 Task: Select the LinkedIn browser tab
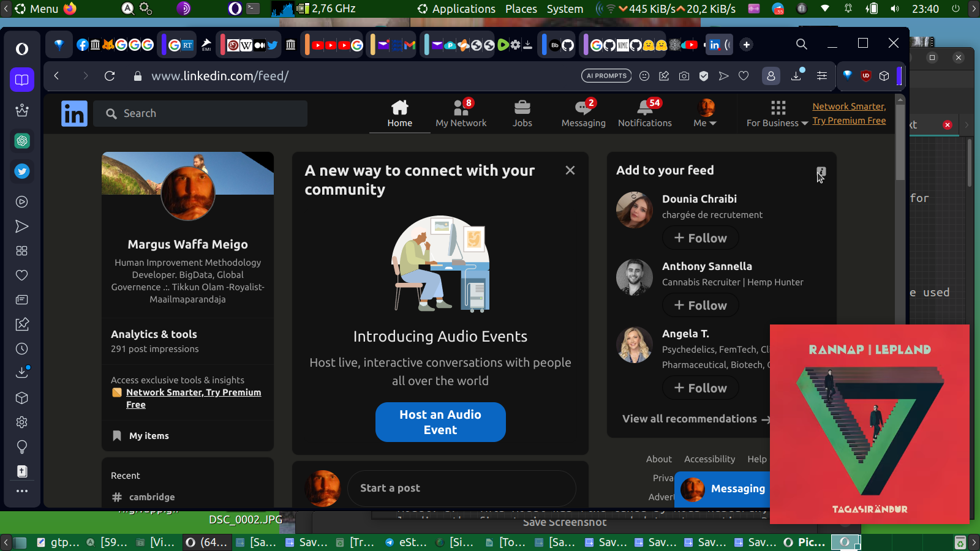[x=719, y=45]
